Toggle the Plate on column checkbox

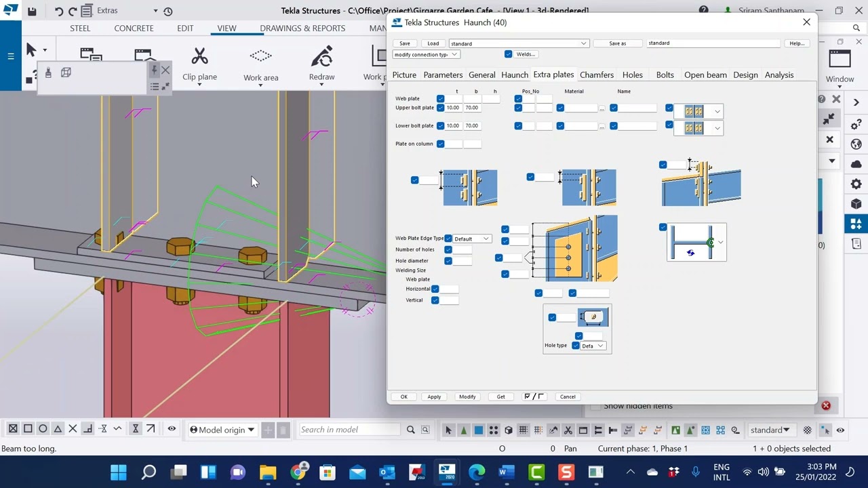[x=441, y=144]
